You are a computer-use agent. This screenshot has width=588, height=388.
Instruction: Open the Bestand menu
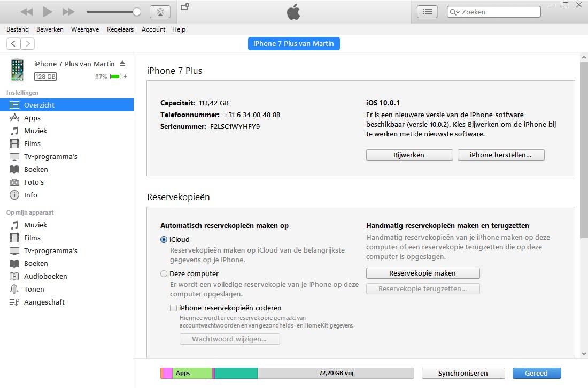(18, 29)
